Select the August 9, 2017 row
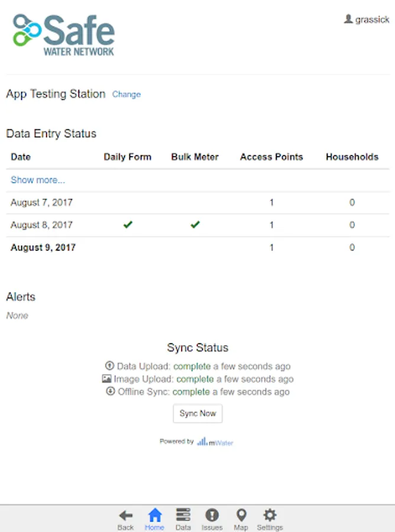Image resolution: width=395 pixels, height=532 pixels. 43,248
